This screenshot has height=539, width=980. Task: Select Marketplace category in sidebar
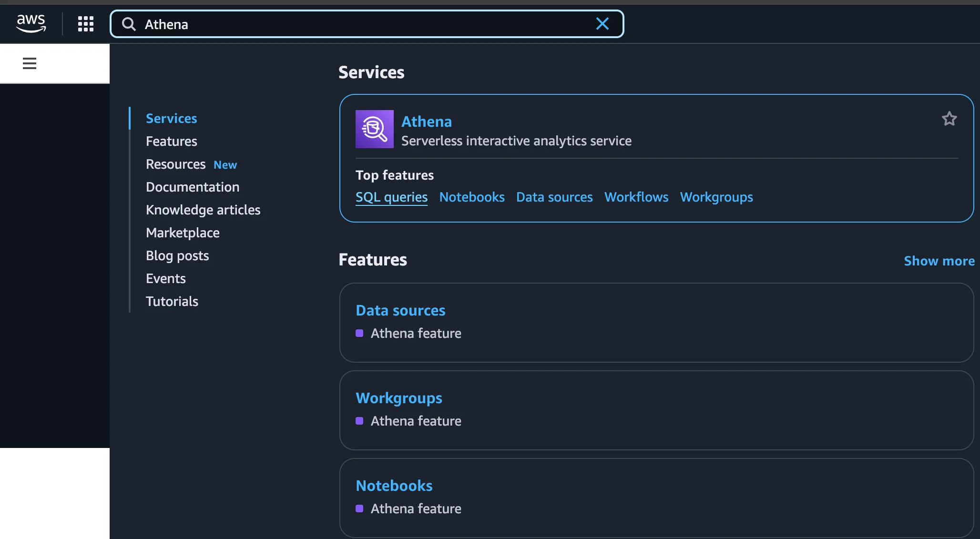tap(183, 233)
